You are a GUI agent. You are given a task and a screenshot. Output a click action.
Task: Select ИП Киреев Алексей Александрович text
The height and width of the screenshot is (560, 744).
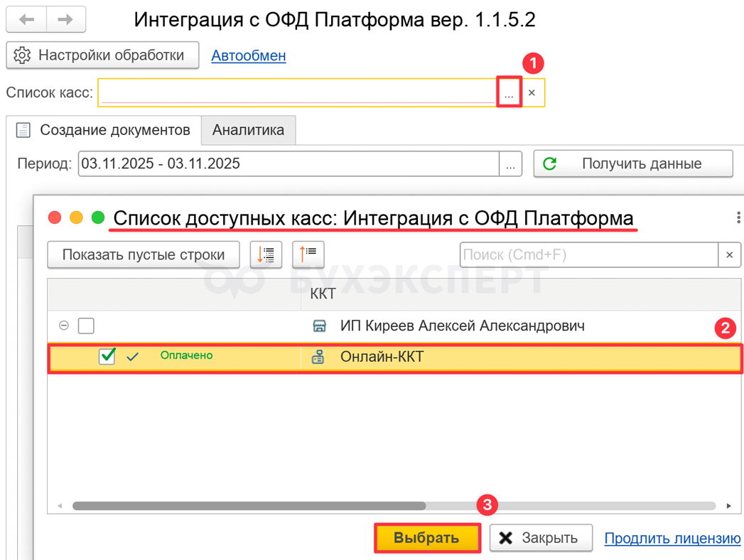coord(462,326)
